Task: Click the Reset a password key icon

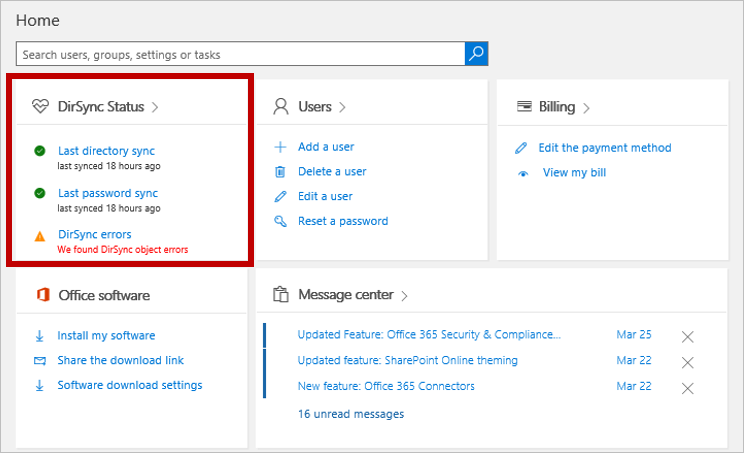Action: [x=281, y=221]
